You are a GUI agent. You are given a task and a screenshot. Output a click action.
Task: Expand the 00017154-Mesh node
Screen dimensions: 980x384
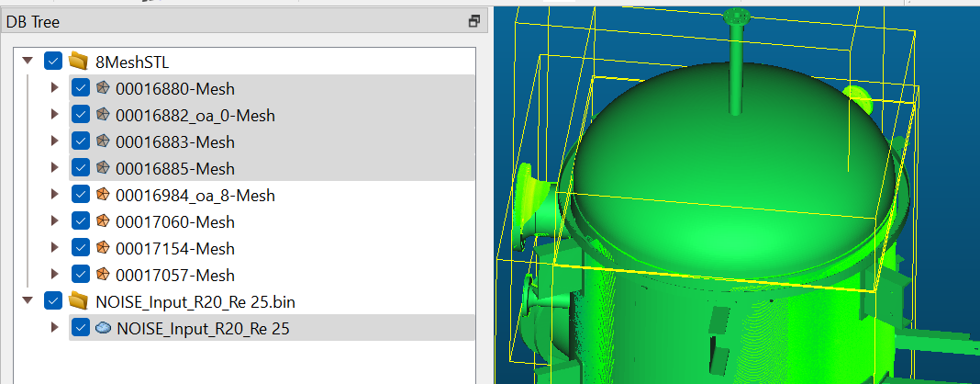(54, 248)
